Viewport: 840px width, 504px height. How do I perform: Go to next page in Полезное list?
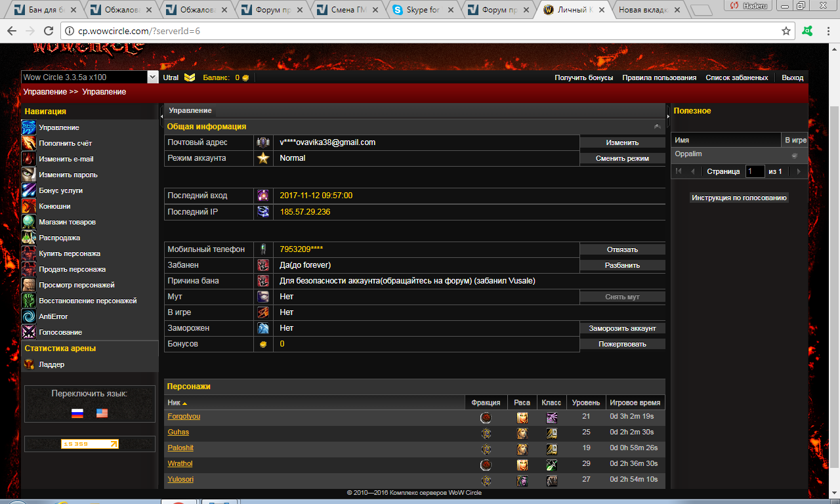click(x=798, y=171)
